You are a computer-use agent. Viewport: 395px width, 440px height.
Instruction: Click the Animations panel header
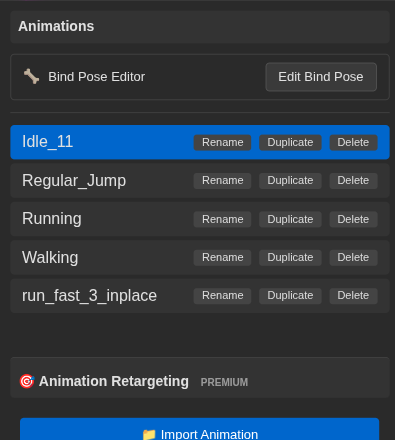200,27
